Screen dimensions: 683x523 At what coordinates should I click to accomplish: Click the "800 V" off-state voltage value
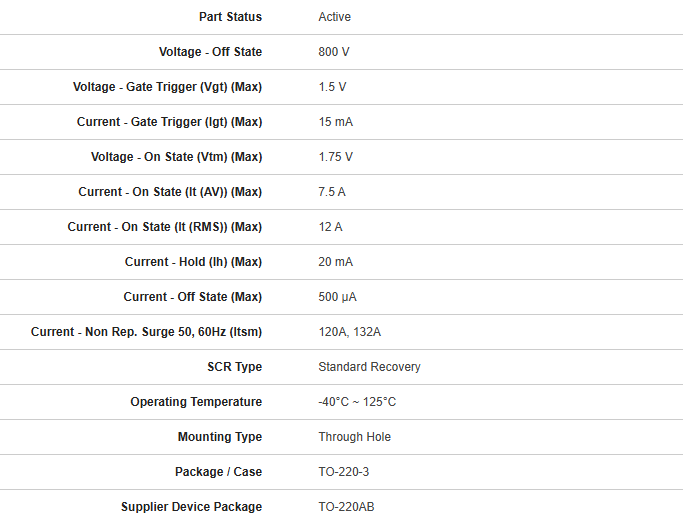[334, 52]
